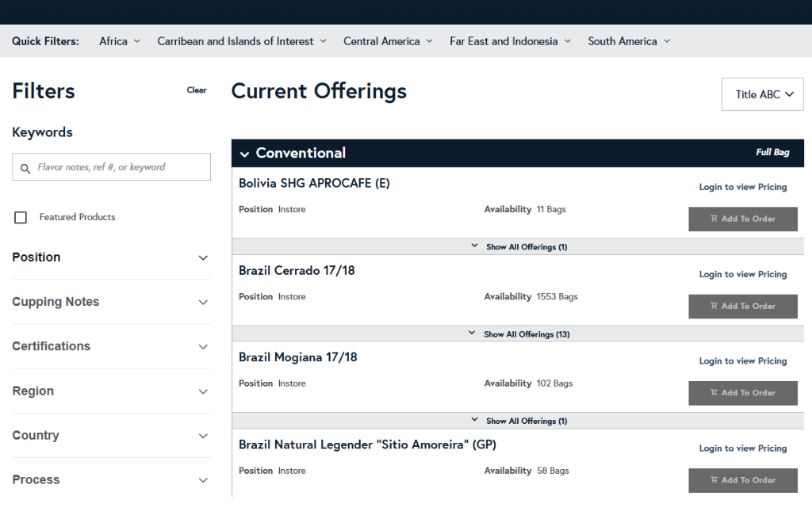Open the Title ABC sort dropdown
Screen dimensions: 812x515
click(762, 94)
